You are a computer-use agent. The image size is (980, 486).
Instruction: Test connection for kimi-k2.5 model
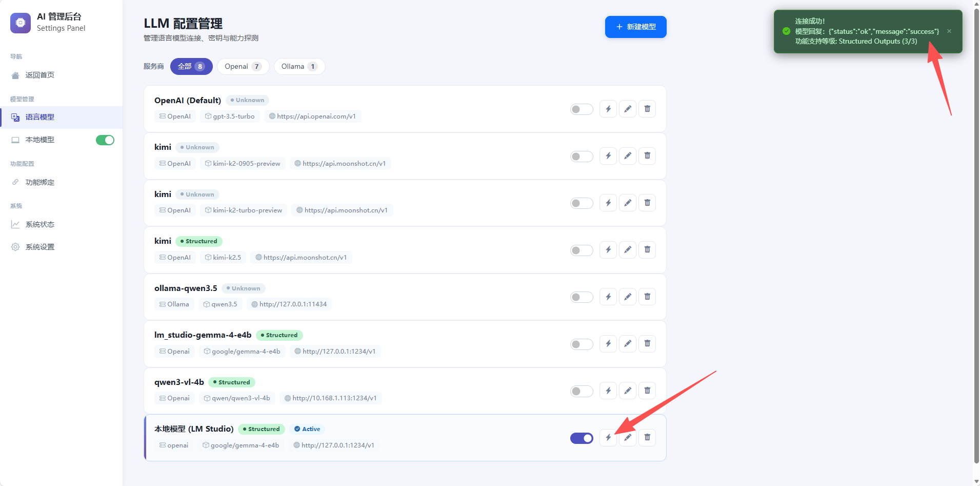pyautogui.click(x=608, y=250)
